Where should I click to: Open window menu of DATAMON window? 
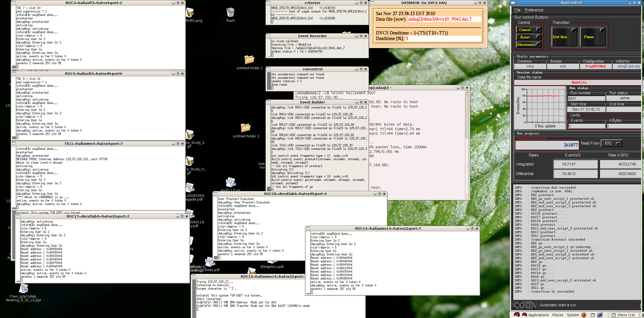(372, 3)
